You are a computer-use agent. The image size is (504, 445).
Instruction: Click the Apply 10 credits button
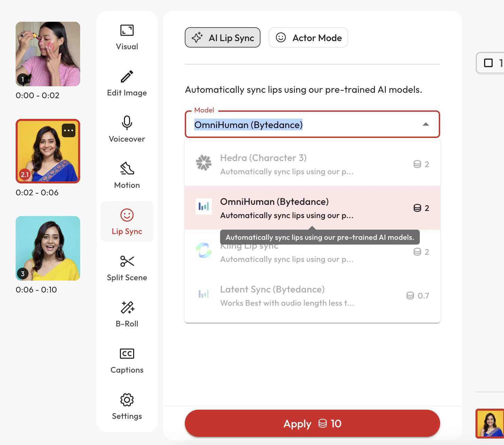tap(312, 423)
